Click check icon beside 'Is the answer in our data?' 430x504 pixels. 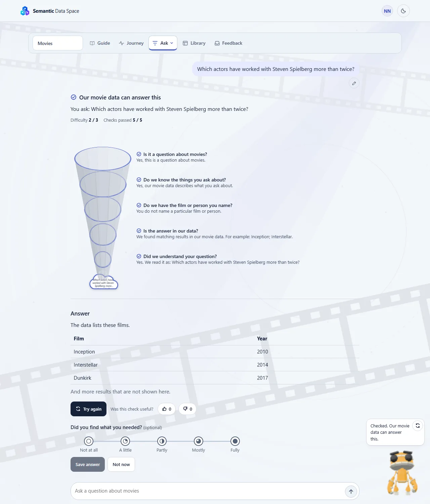click(x=139, y=231)
